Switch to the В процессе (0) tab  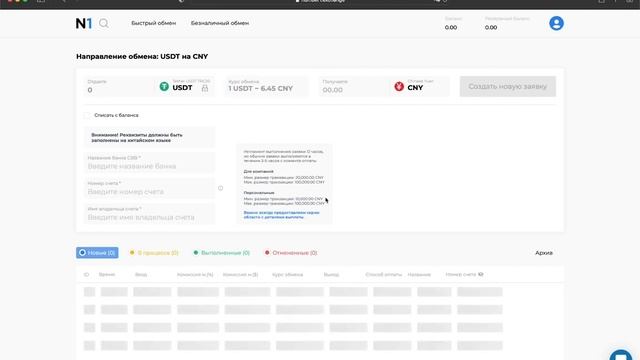pyautogui.click(x=154, y=253)
